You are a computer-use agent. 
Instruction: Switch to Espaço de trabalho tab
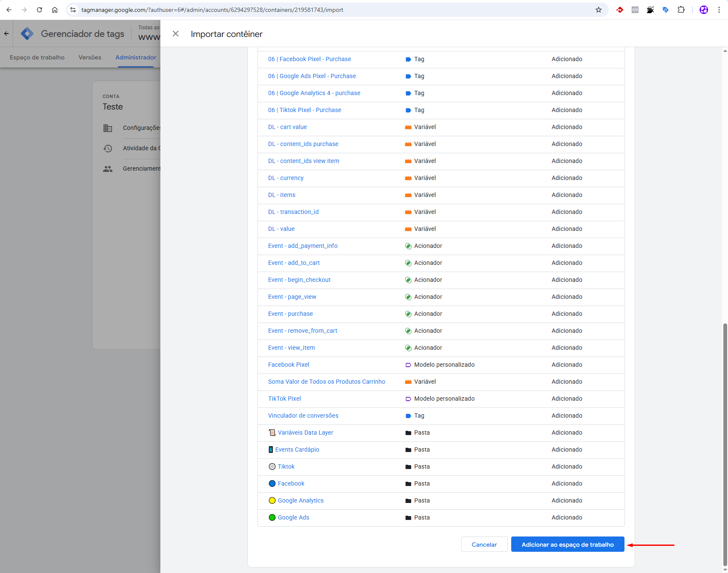37,57
